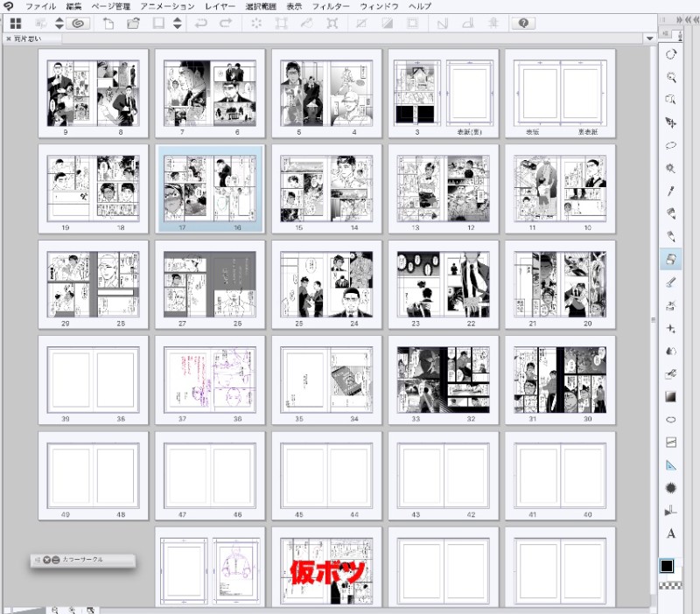The image size is (700, 614).
Task: Select the Decoration sparkle tool
Action: [x=670, y=329]
